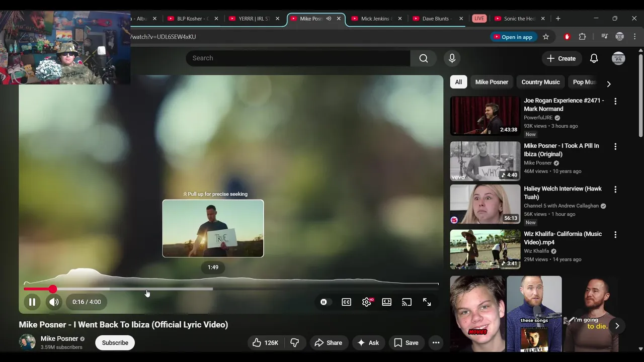Open browser profile avatar in toolbar
Viewport: 644px width, 362px height.
pyautogui.click(x=620, y=37)
